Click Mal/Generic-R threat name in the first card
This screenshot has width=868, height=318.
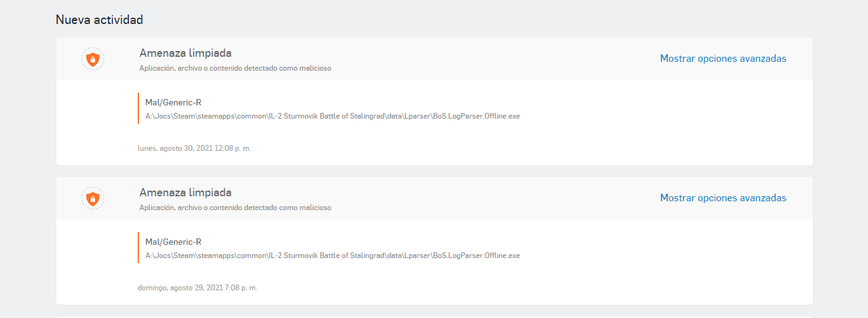click(173, 102)
